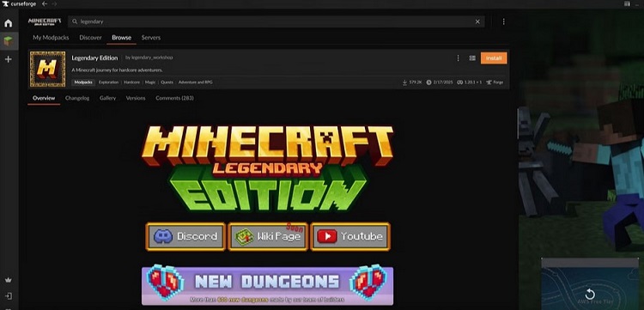Click the back arrow in title bar
Image resolution: width=644 pixels, height=310 pixels.
(45, 3)
